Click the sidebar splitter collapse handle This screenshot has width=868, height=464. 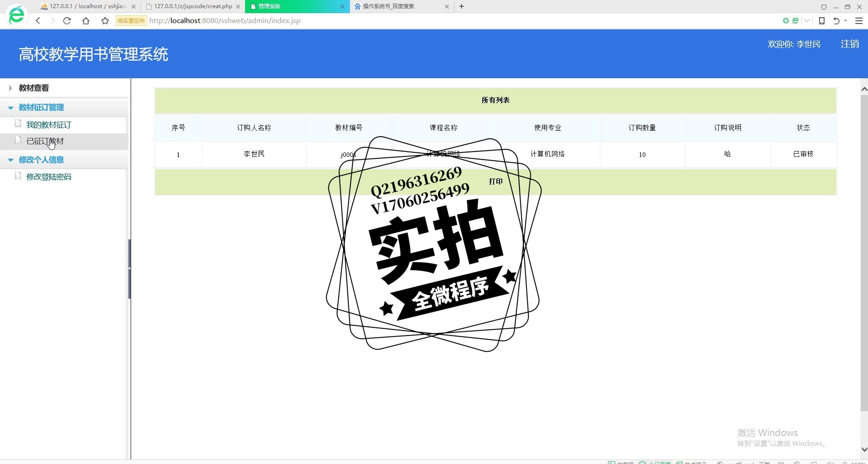[130, 269]
